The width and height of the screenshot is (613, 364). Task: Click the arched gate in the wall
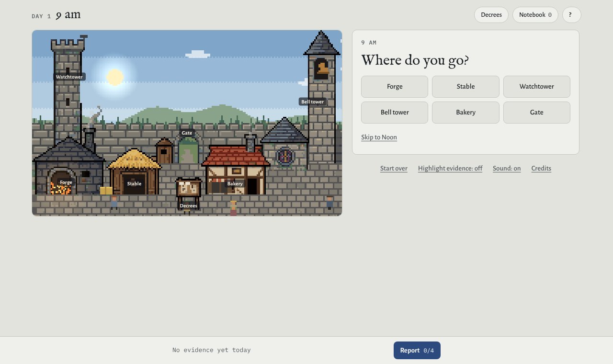pyautogui.click(x=188, y=149)
